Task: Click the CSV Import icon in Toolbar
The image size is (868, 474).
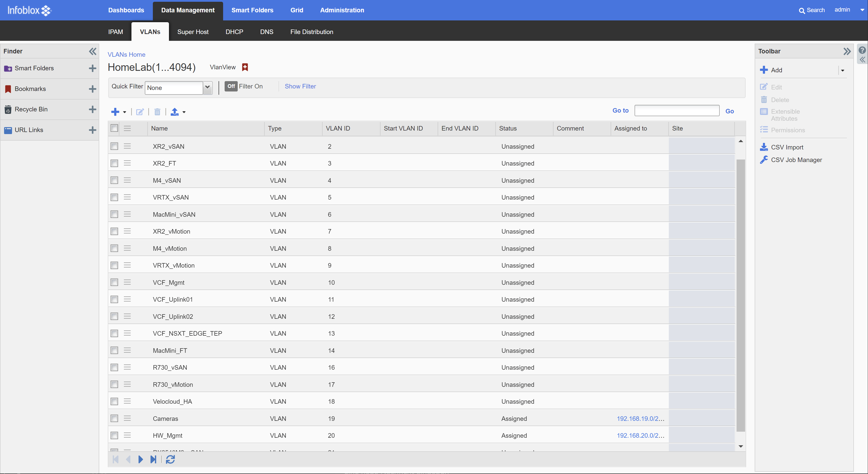Action: click(x=763, y=147)
